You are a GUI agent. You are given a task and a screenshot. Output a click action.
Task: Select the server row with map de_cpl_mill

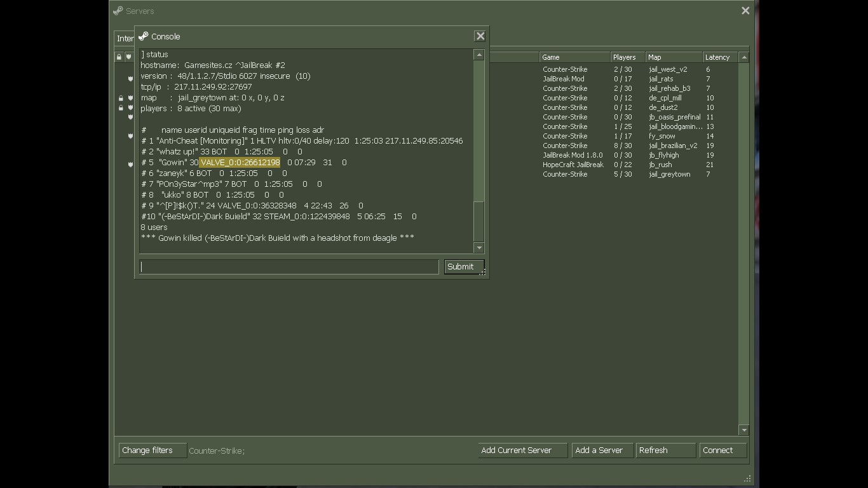point(426,98)
